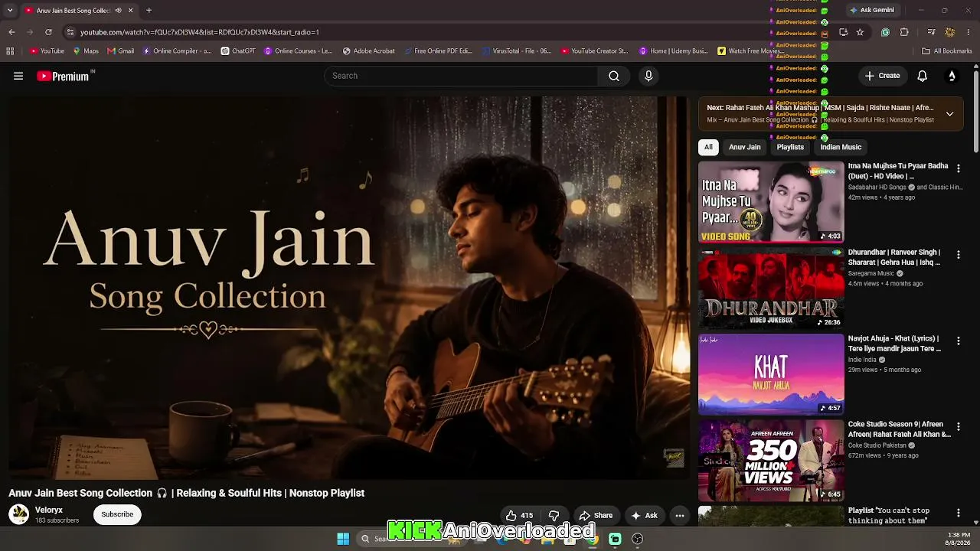Click the magnifier search button
The image size is (980, 551).
[x=614, y=76]
